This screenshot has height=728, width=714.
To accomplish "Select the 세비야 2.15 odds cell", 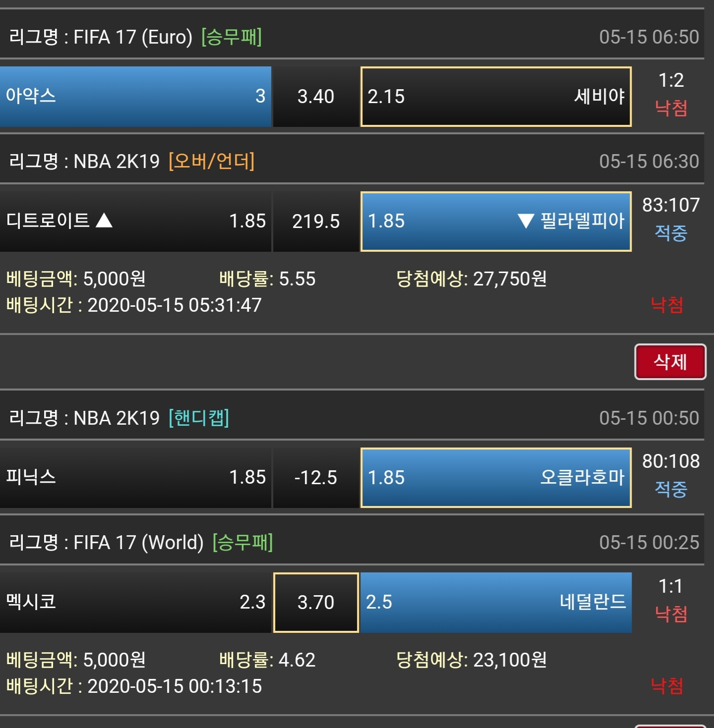I will (x=496, y=96).
